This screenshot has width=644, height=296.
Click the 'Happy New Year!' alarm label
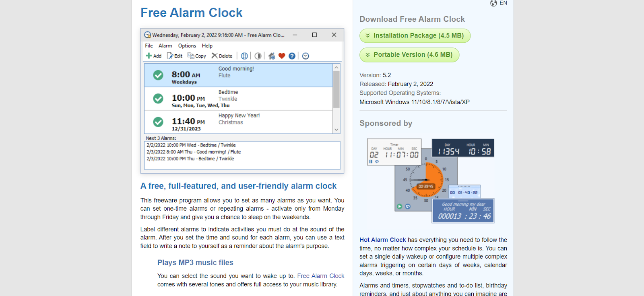point(239,116)
